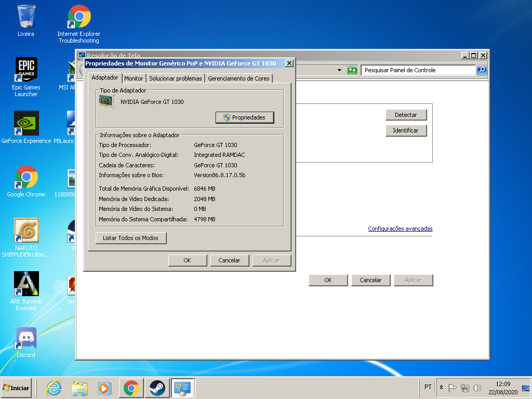Open Windows Media Player from taskbar
This screenshot has height=399, width=532.
tap(105, 388)
